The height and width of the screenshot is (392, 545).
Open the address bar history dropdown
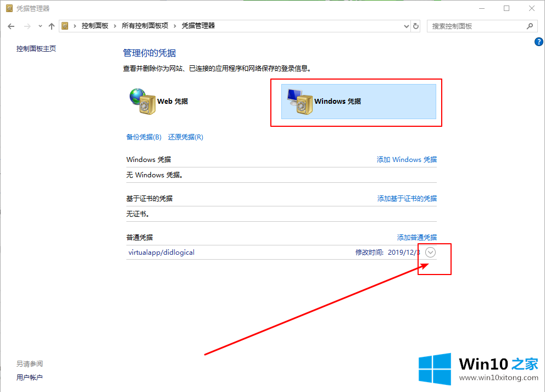[406, 26]
